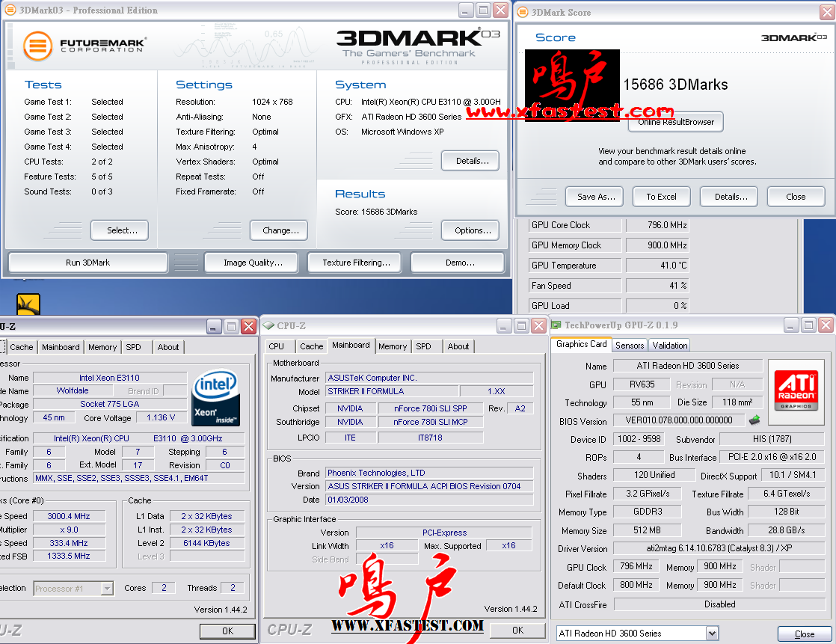The image size is (836, 644).
Task: Click Details... under System in 3DMark03
Action: (x=472, y=161)
